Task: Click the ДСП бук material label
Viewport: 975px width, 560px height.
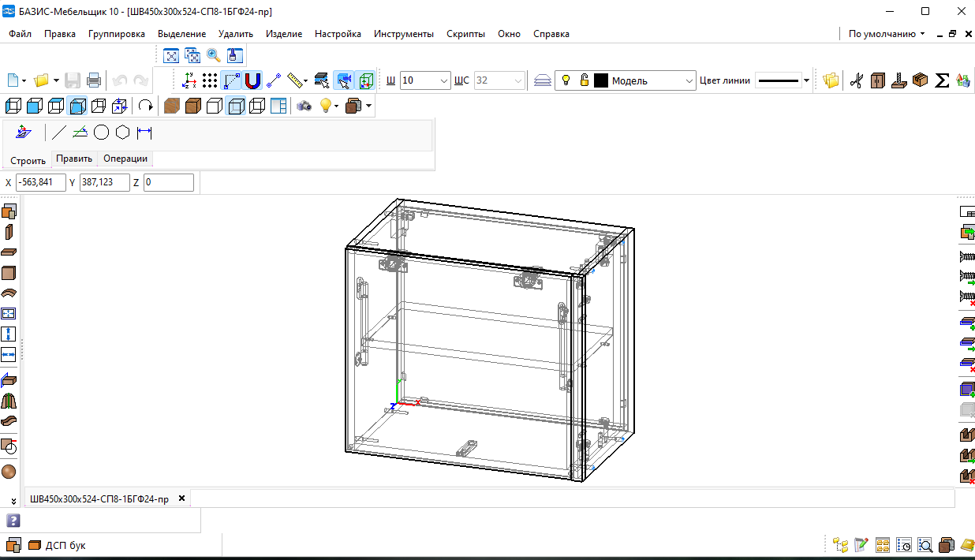Action: point(65,545)
